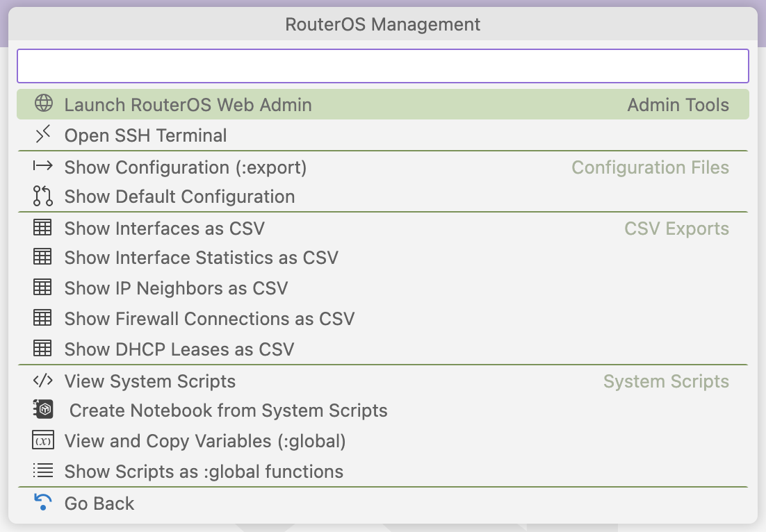Click the SSH terminal prompt icon
Screen dimensions: 766x532
coord(43,135)
